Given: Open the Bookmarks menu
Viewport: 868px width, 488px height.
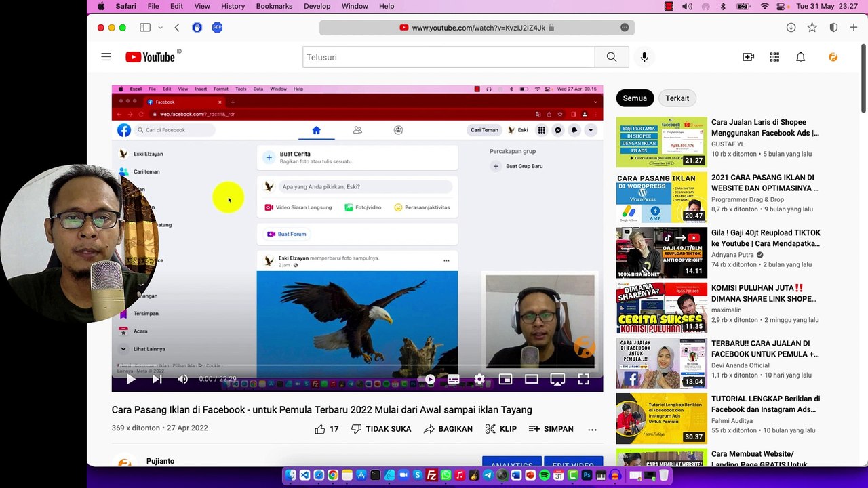Looking at the screenshot, I should pos(275,6).
